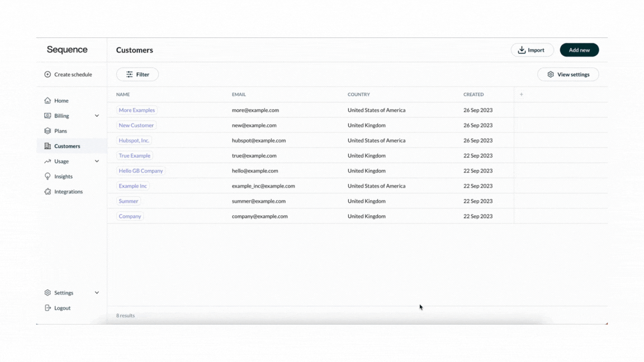Select the Logout icon
The image size is (644, 362).
(47, 307)
